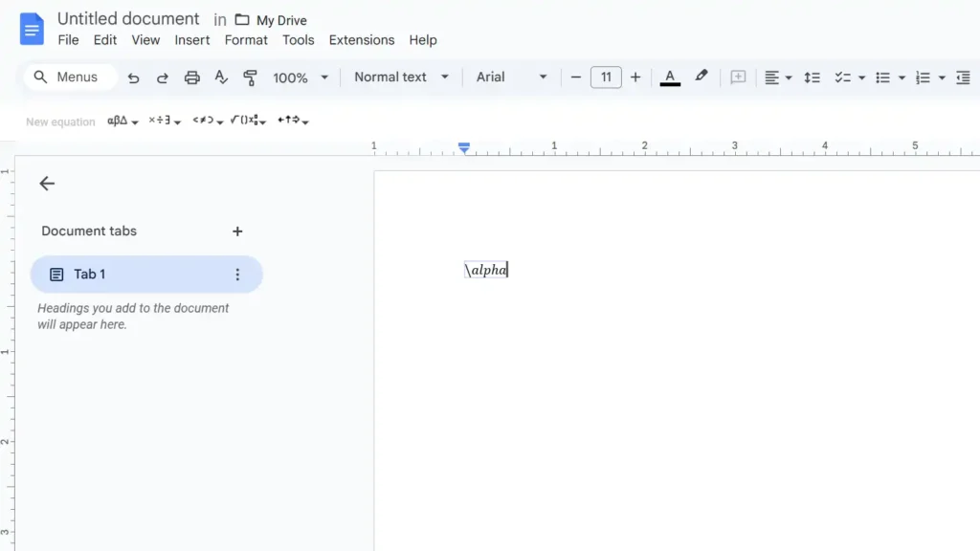Insert a checklist with checklist icon
The image size is (980, 551).
[x=842, y=77]
